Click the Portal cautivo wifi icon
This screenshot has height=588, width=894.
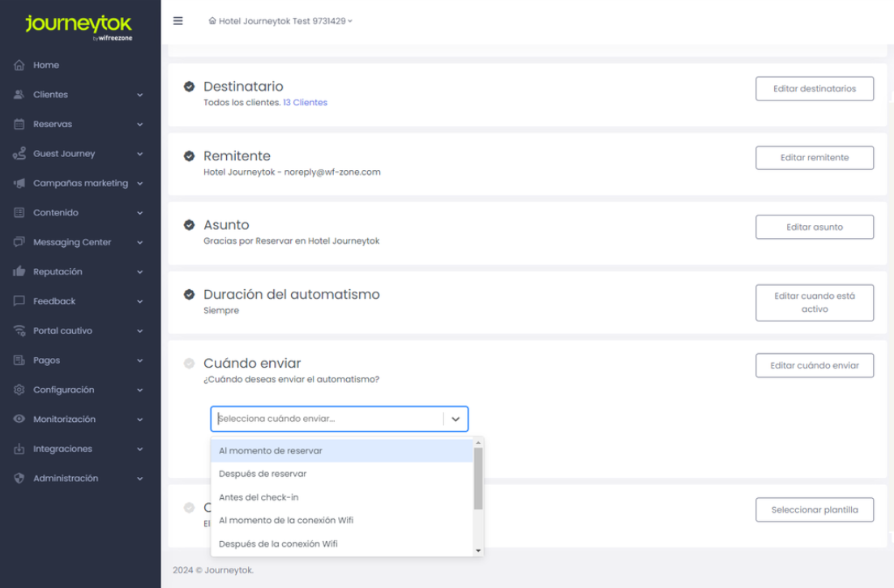point(19,331)
